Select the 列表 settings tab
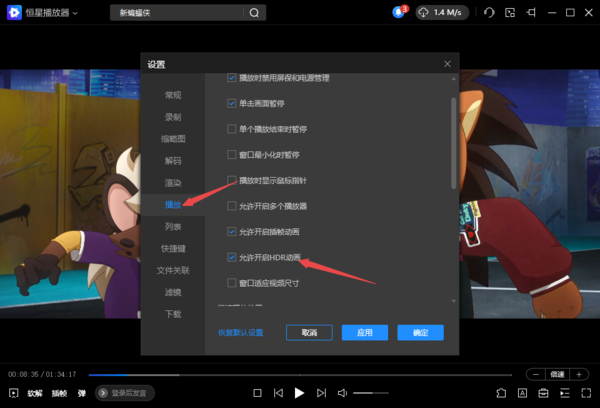 [173, 227]
